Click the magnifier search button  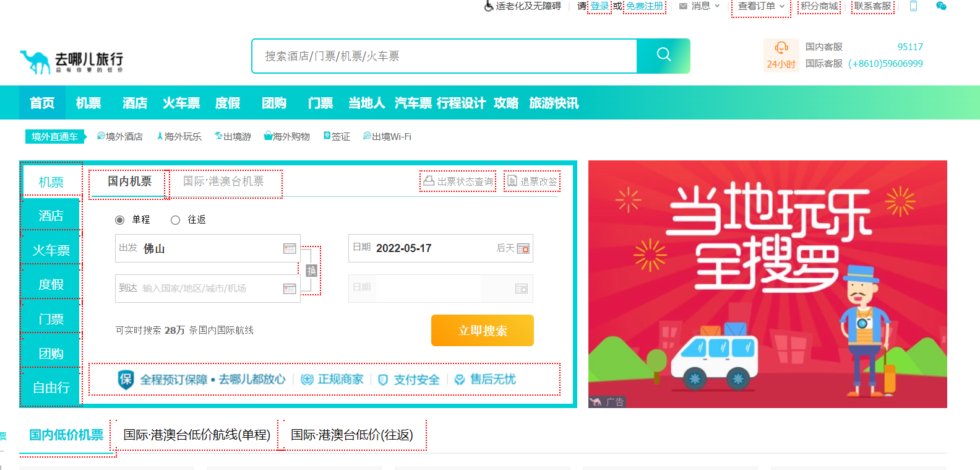click(x=663, y=56)
